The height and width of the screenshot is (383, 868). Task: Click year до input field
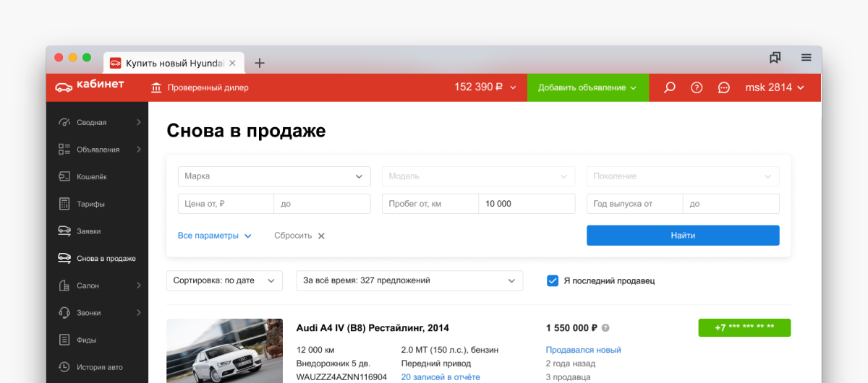click(731, 204)
